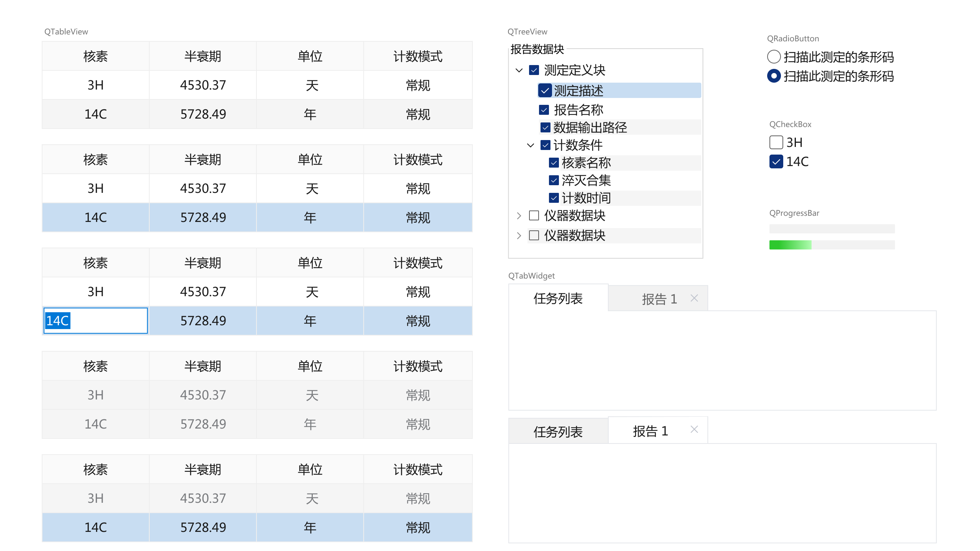Select the unselected 扫描此测定的条形码 radio button
The height and width of the screenshot is (551, 980).
pyautogui.click(x=774, y=57)
